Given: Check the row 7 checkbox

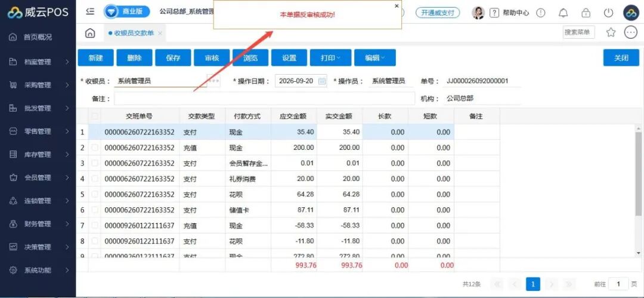Looking at the screenshot, I should (95, 226).
